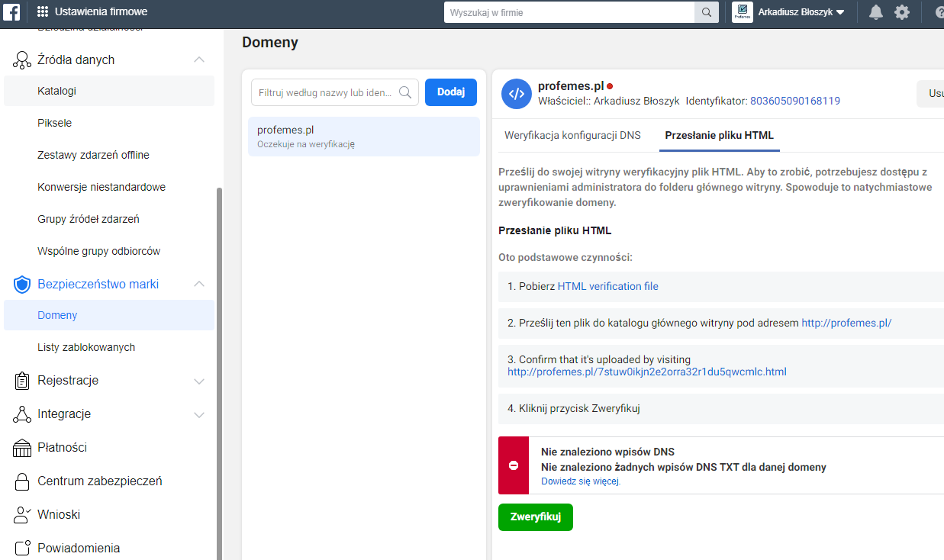Open the apps grid menu icon
Viewport: 944px width, 560px height.
coord(43,12)
